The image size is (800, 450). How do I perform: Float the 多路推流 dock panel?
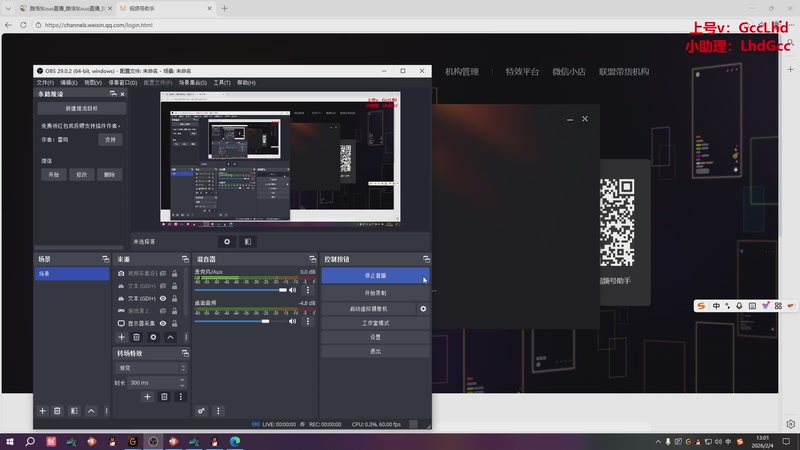[113, 94]
